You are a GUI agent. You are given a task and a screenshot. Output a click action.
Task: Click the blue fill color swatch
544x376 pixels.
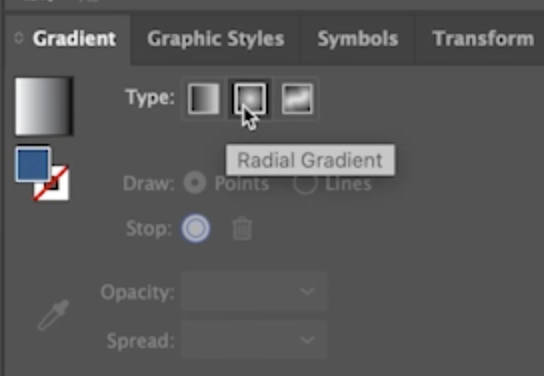pyautogui.click(x=33, y=164)
